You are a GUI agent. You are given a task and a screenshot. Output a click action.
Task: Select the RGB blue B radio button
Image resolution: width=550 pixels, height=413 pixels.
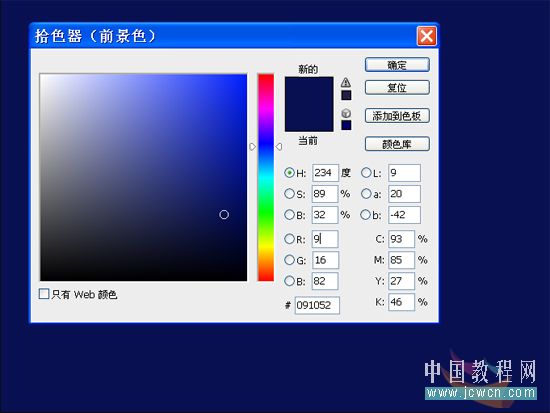coord(289,281)
